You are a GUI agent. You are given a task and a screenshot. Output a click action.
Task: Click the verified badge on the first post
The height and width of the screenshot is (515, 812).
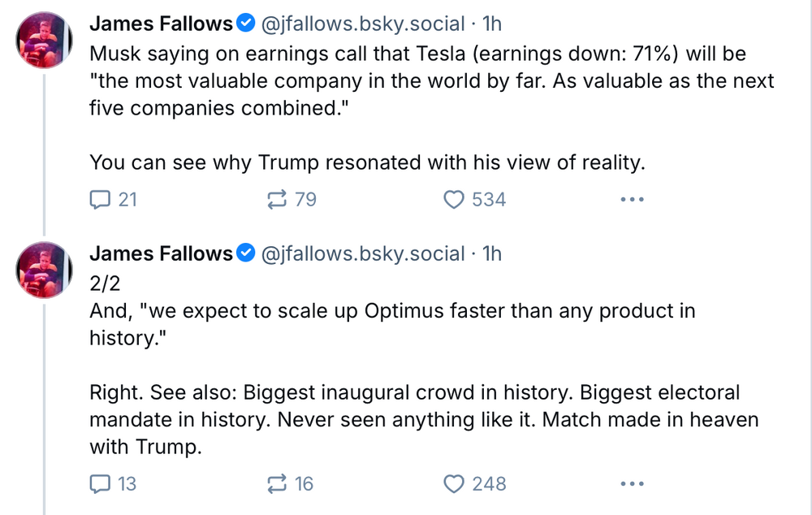(245, 25)
